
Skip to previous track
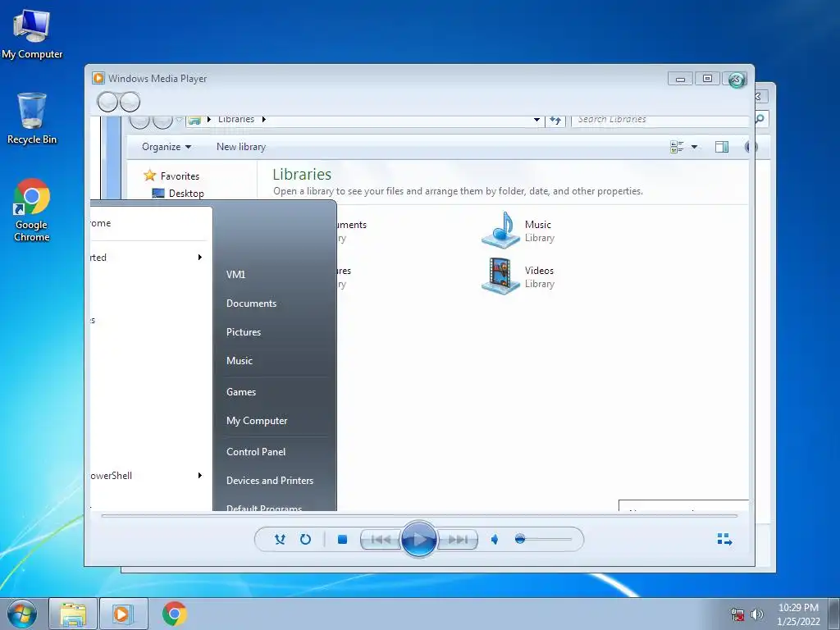381,540
